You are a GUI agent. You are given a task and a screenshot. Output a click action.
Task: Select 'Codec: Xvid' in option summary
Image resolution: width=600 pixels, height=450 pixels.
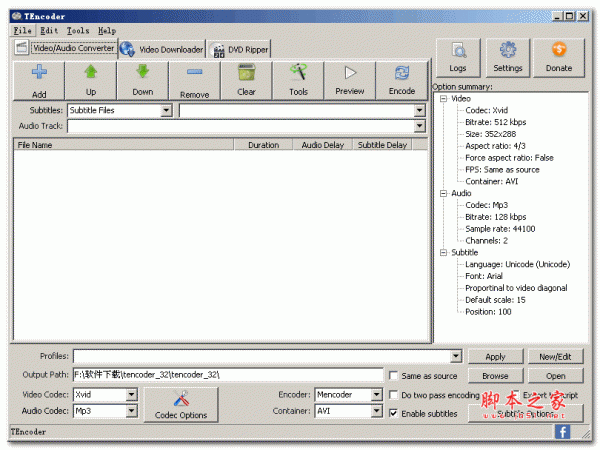[x=487, y=111]
